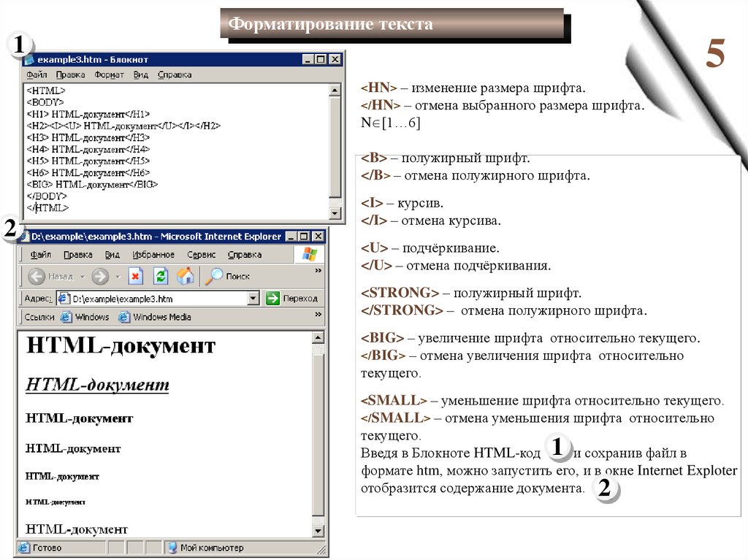
Task: Expand the toolbar overflow chevron beside Поиск
Action: (x=318, y=270)
